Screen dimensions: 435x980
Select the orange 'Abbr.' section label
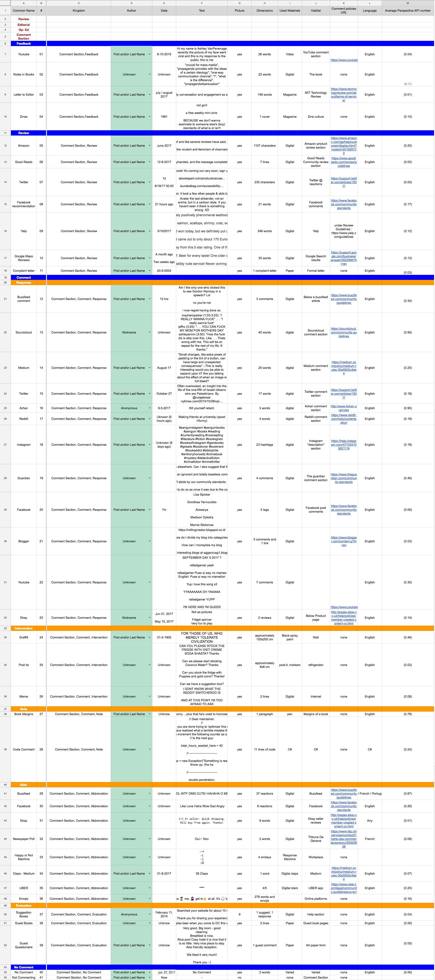coord(23,785)
